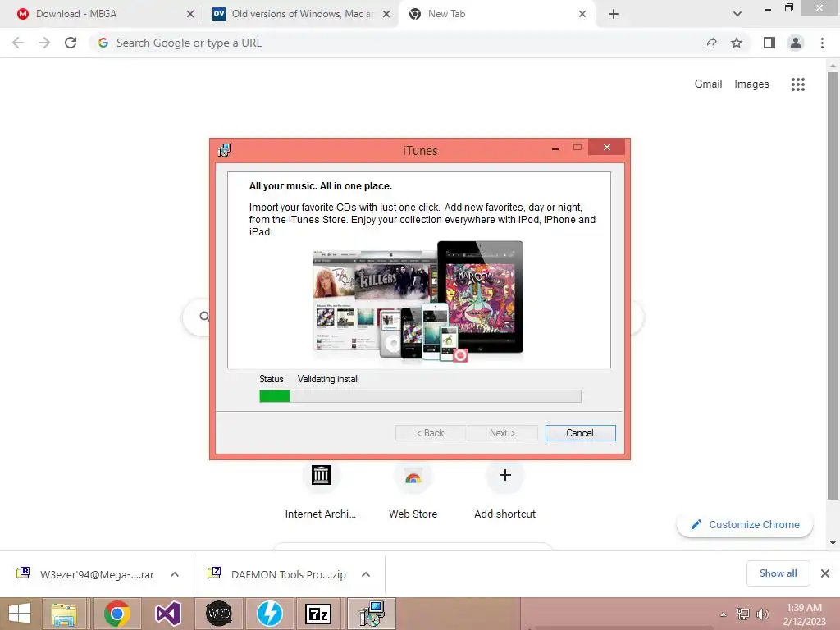The height and width of the screenshot is (630, 840).
Task: Open a new browser tab
Action: [x=614, y=14]
